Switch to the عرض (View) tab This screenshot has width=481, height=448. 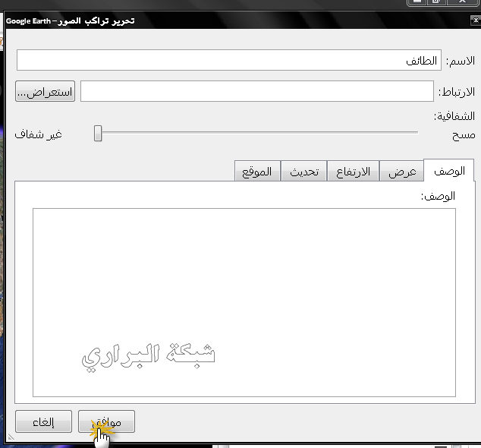(x=402, y=172)
